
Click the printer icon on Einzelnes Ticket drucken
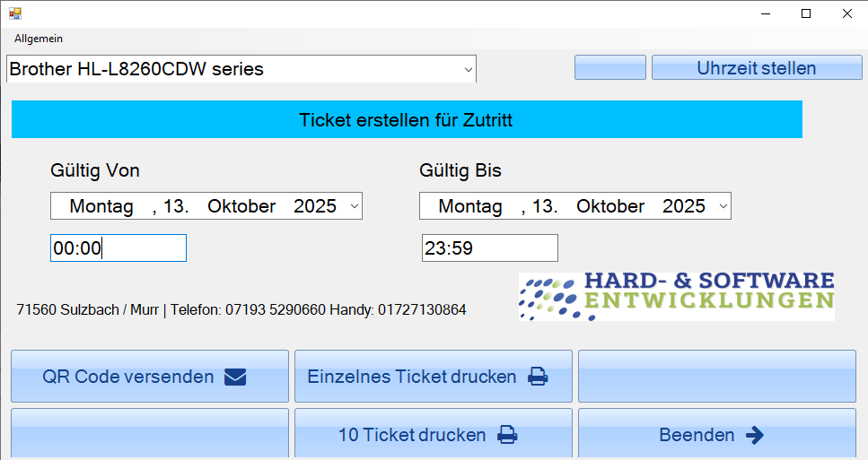point(538,377)
